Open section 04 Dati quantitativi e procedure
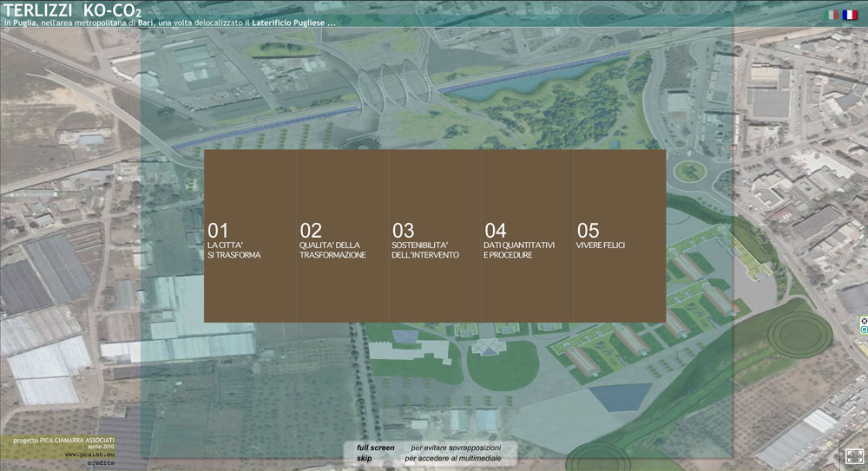 [527, 236]
